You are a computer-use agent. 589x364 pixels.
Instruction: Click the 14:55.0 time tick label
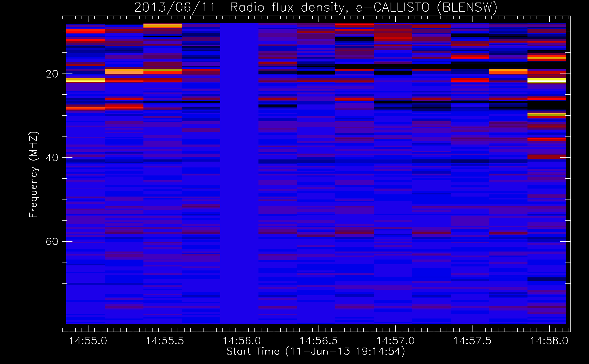pos(88,341)
